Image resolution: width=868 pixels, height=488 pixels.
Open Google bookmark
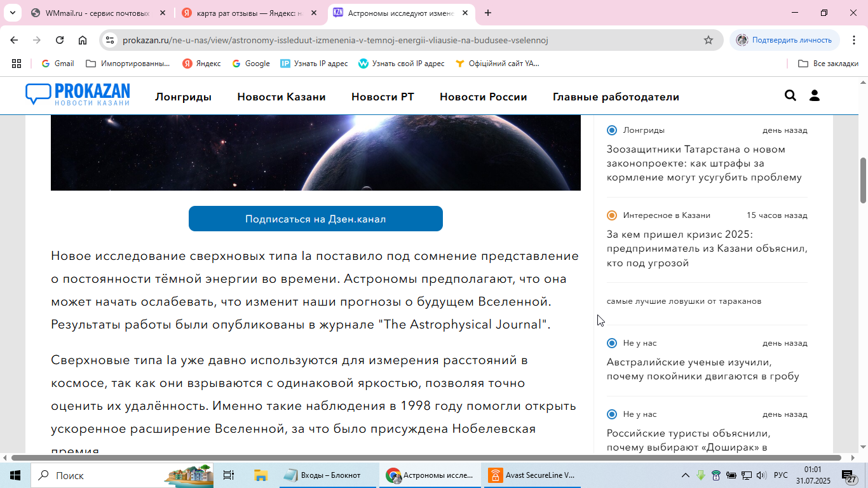tap(250, 64)
